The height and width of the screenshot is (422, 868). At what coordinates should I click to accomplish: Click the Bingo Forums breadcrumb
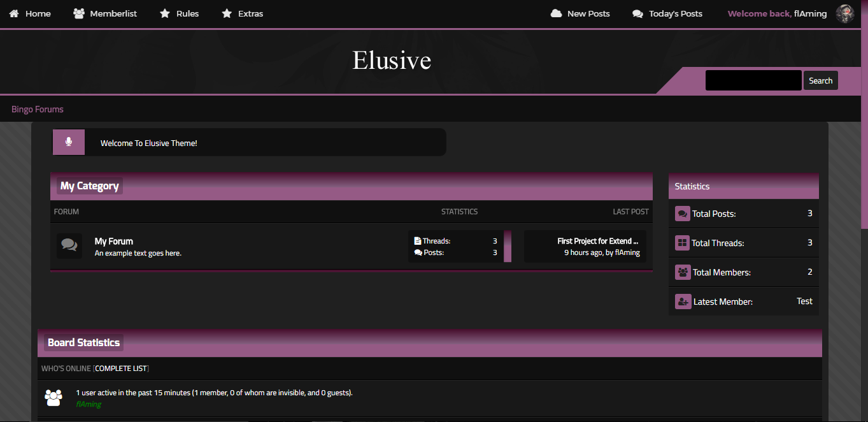coord(38,109)
